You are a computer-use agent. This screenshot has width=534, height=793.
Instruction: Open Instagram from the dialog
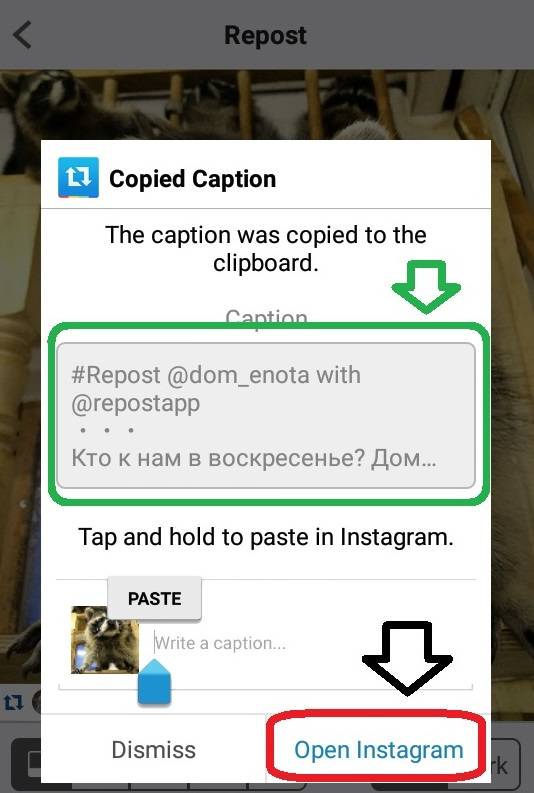click(x=378, y=750)
